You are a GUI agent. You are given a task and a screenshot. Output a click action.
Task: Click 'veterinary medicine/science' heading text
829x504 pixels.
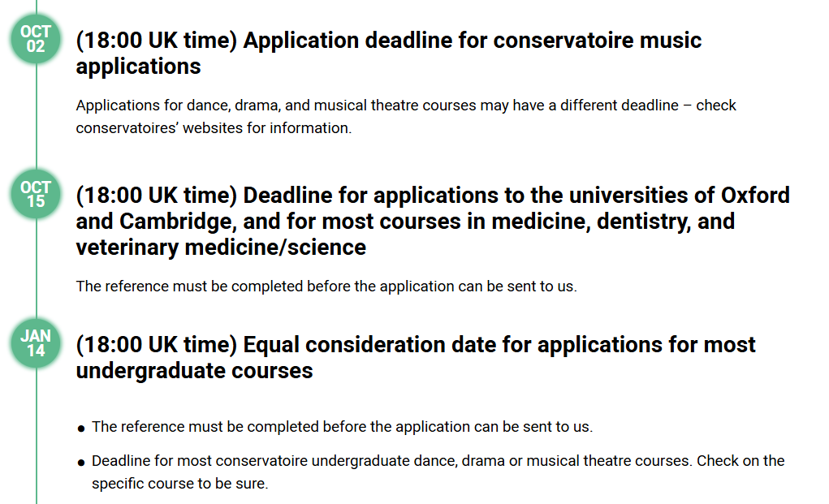point(221,248)
